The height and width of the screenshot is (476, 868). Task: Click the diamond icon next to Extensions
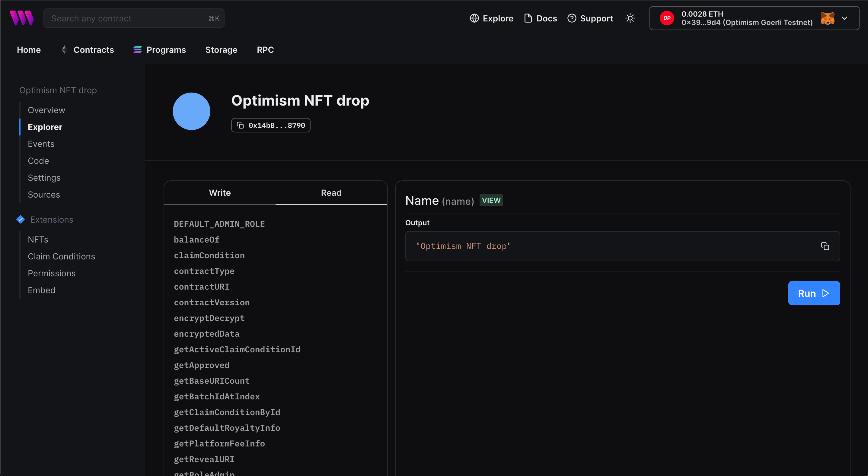click(x=20, y=219)
